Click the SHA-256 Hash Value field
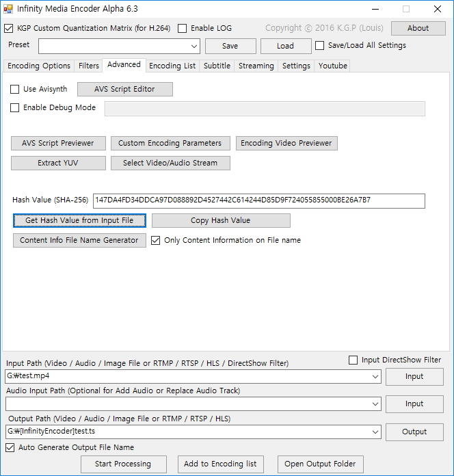Screen dimensions: 454x476 [x=259, y=201]
